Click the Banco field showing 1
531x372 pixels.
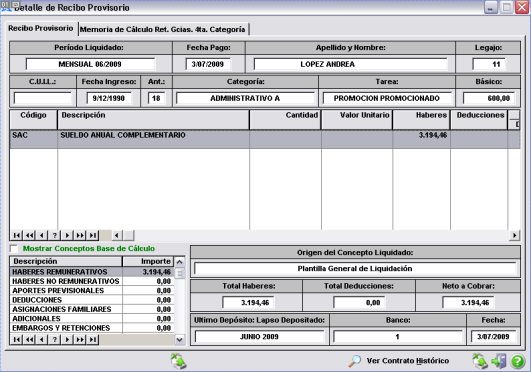398,337
